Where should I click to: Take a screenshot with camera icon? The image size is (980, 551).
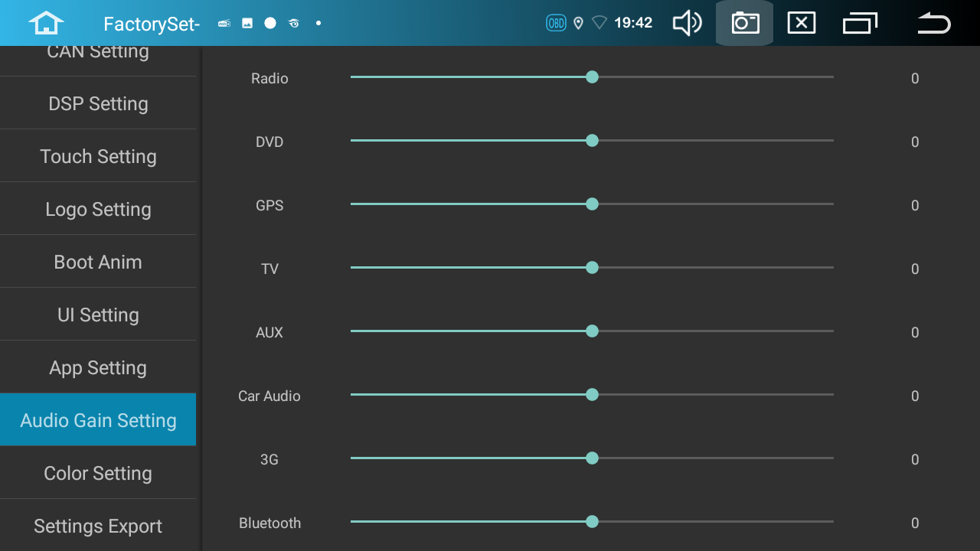[745, 23]
